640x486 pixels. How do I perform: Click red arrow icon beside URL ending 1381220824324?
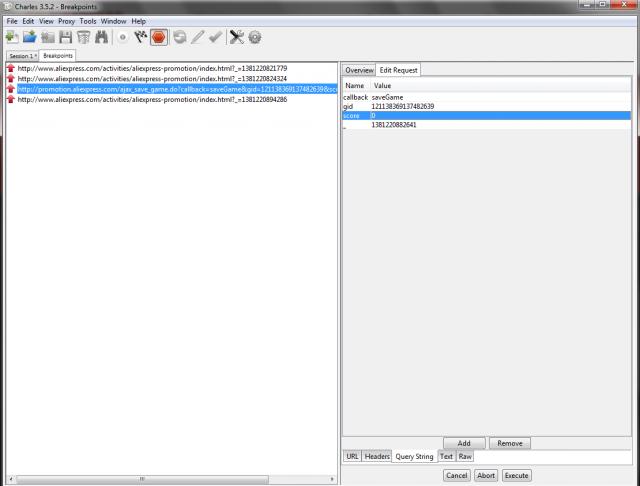11,78
